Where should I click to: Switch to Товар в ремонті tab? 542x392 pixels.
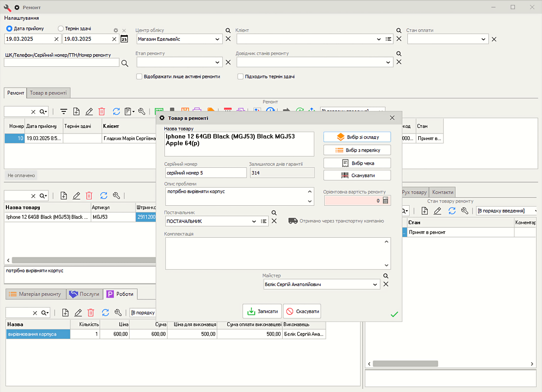click(x=48, y=92)
